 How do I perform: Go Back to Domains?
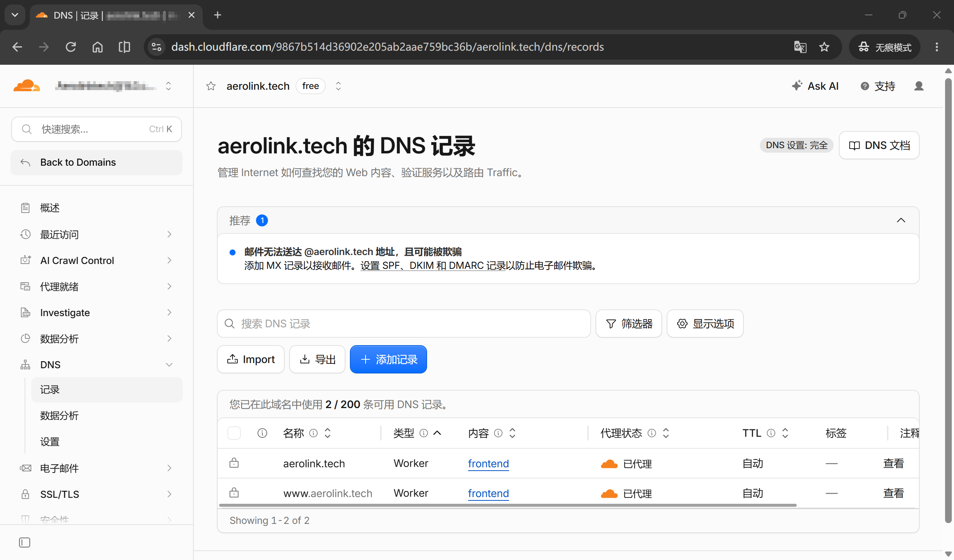97,162
